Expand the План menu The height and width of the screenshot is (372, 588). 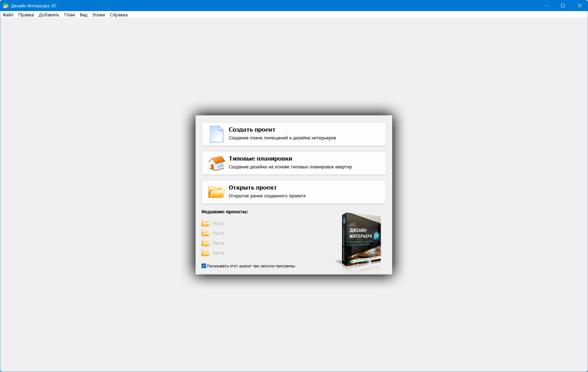click(x=69, y=15)
